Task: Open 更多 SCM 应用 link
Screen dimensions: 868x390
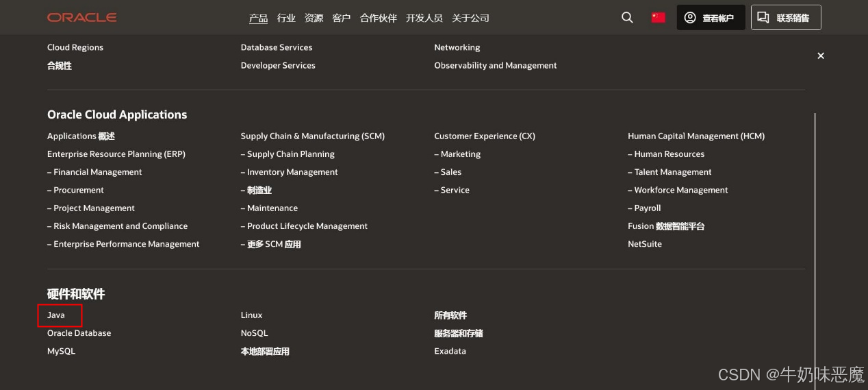Action: click(x=270, y=244)
